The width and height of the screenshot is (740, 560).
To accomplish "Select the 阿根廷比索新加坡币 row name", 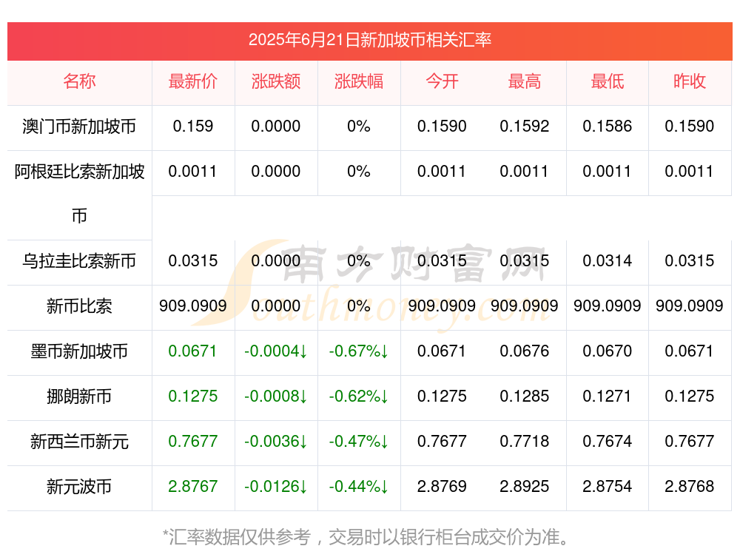I will [x=79, y=193].
